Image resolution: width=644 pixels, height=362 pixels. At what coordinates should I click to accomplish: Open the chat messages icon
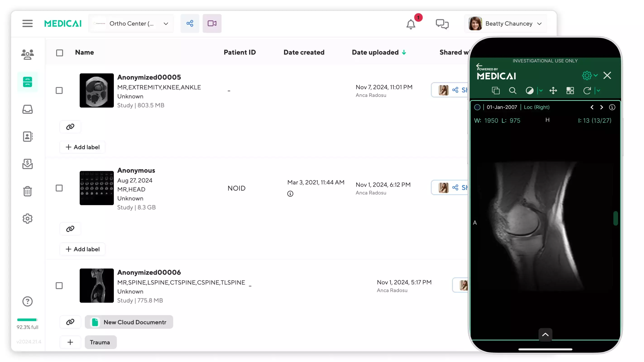click(442, 24)
